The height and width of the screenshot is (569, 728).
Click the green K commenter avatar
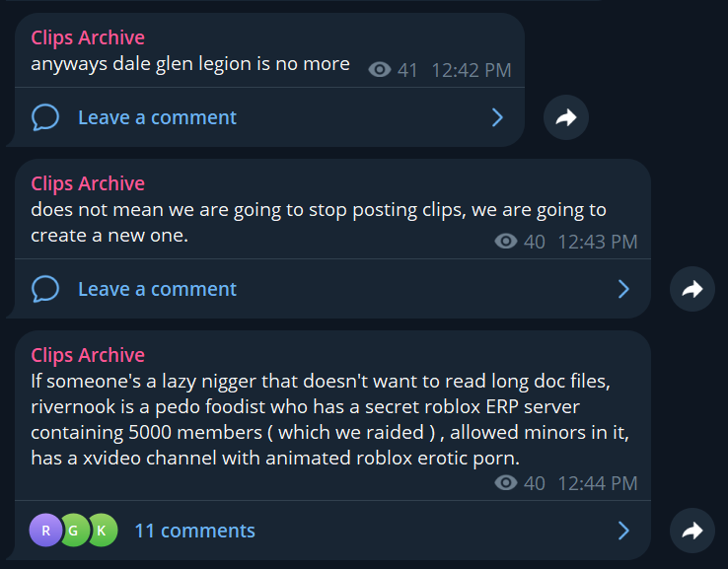point(102,530)
